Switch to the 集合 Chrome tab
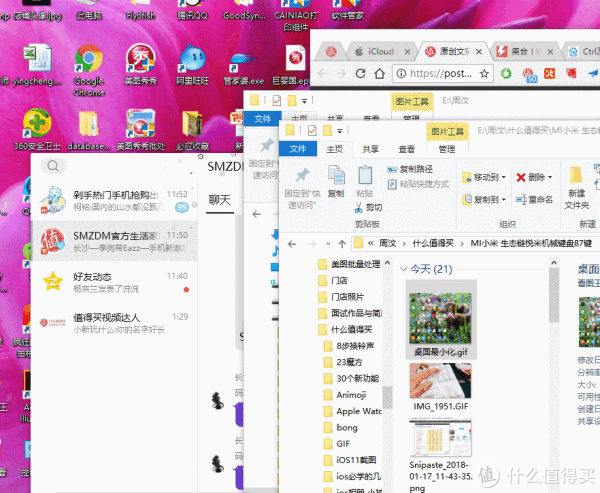The image size is (600, 493). click(x=525, y=51)
